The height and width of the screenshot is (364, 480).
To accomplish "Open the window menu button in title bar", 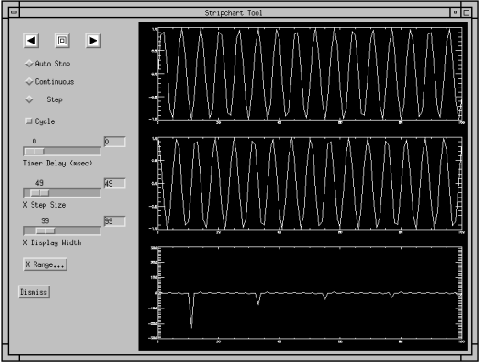I will [14, 13].
